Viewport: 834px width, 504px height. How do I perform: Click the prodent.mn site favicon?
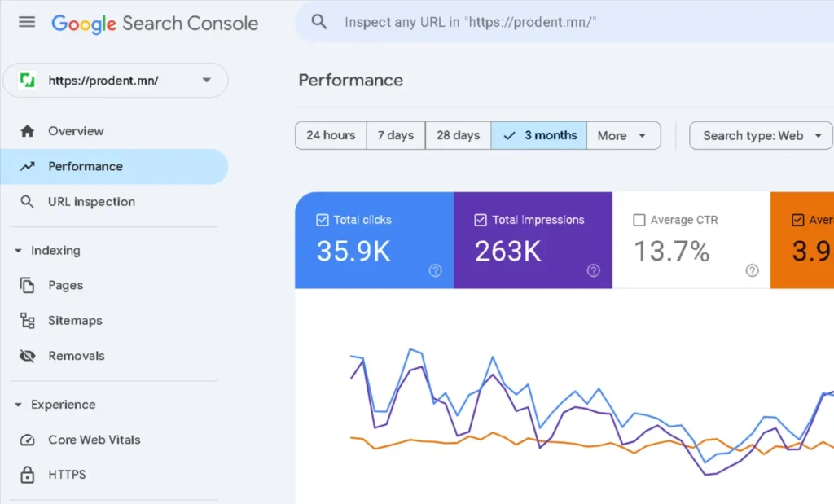(27, 81)
